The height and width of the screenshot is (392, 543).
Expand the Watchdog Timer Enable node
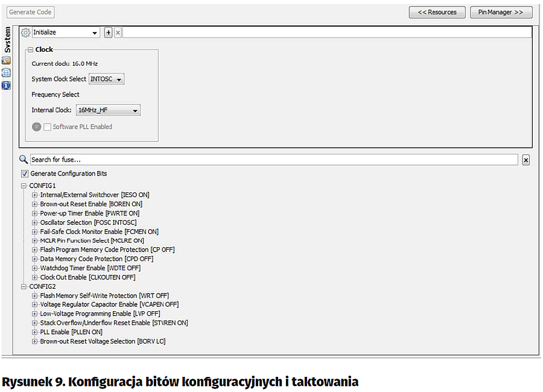tap(34, 268)
